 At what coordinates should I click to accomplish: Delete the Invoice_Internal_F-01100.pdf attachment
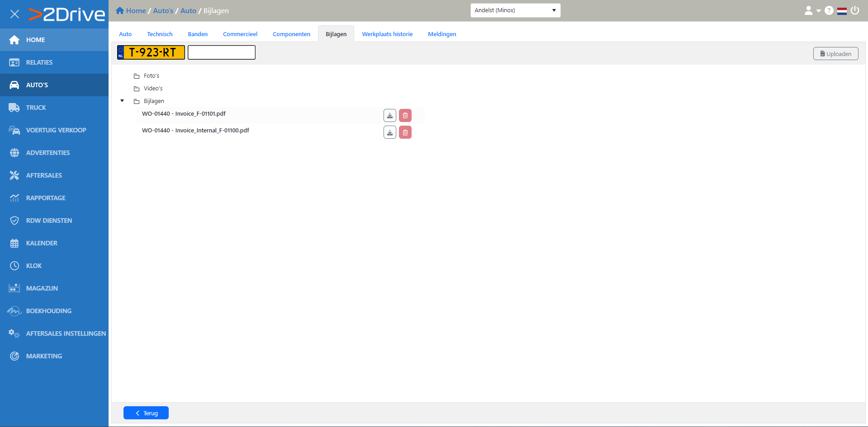point(405,132)
